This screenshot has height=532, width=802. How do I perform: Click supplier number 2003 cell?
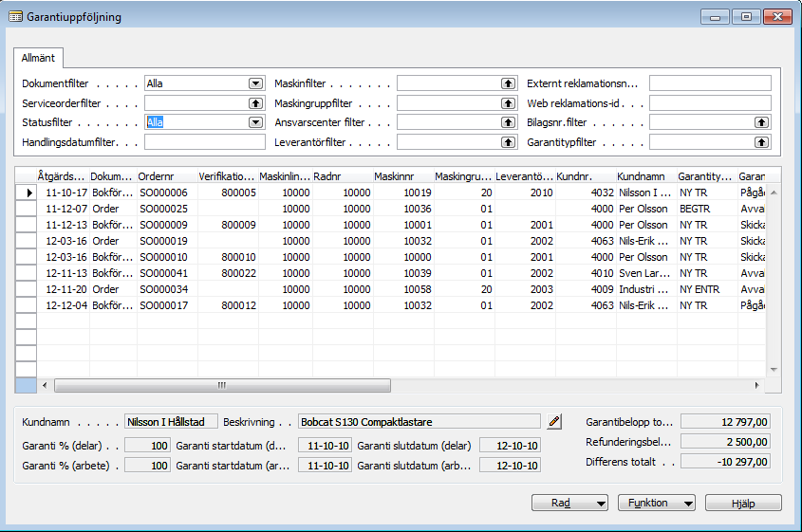point(525,289)
